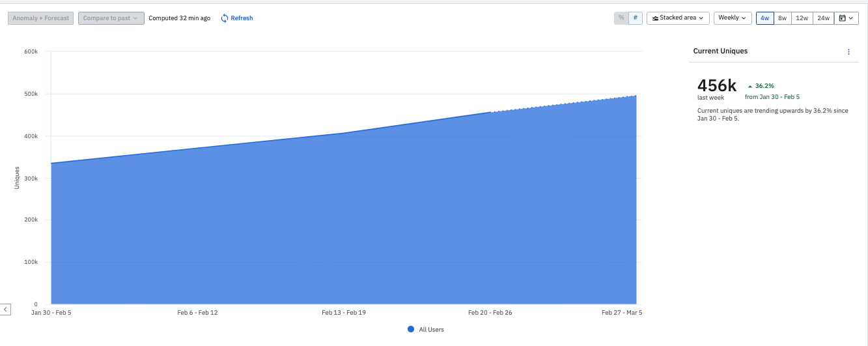Click the Jan 30 - Feb 5 axis label
Viewport: 868px width, 346px height.
(51, 313)
